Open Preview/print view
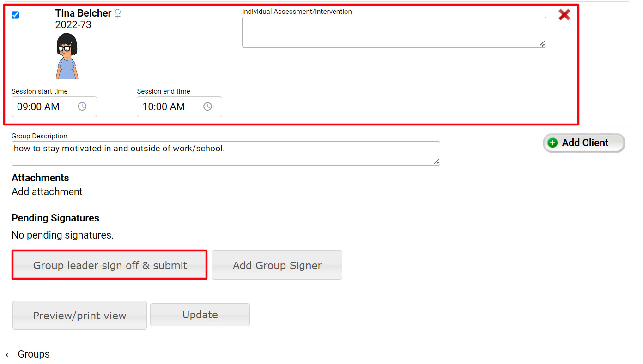Screen dimensions: 643x364 point(79,316)
